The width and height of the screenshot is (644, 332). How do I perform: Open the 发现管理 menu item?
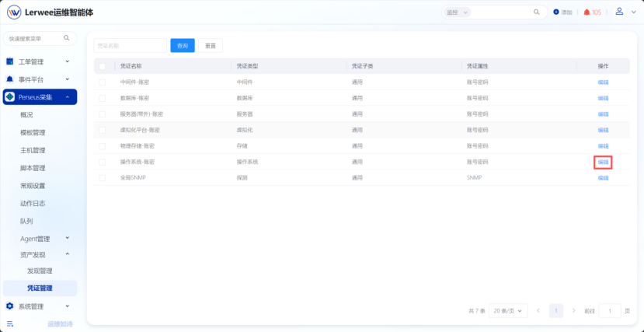[x=40, y=271]
